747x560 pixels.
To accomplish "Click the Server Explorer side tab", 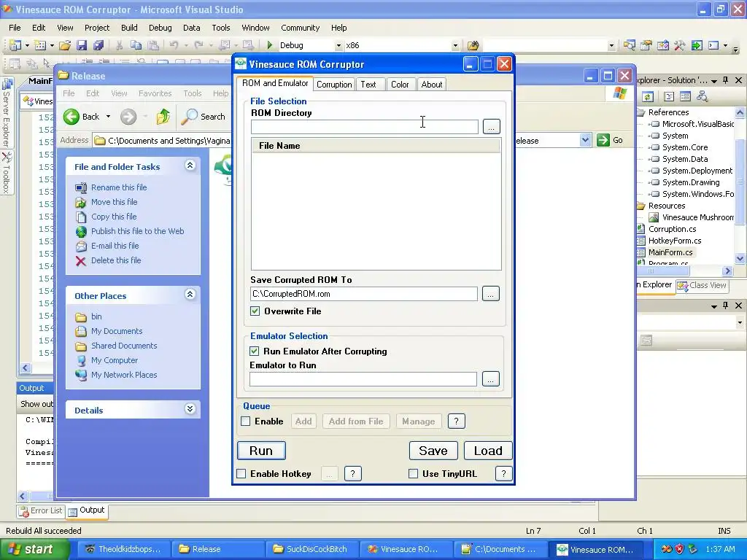I will (7, 112).
